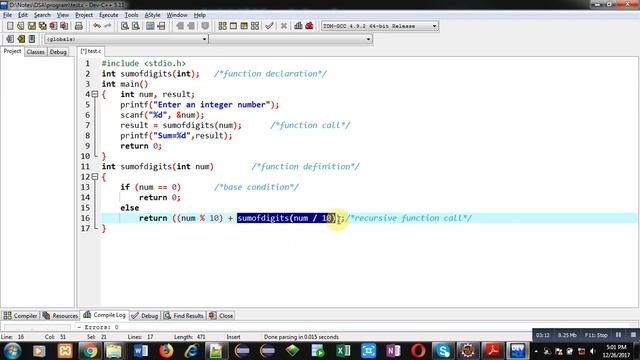This screenshot has width=640, height=360.
Task: Click the Print toolbar icon
Action: coord(79,26)
